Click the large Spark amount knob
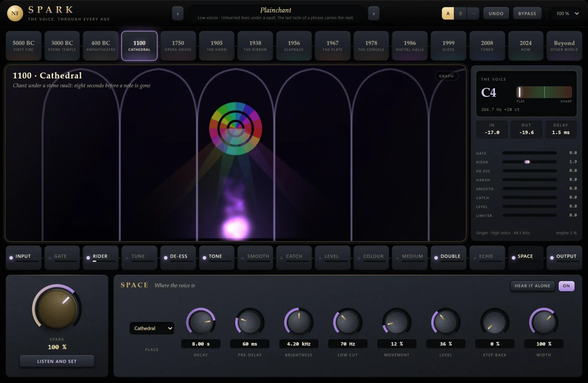Viewport: 588px width, 383px height. point(57,309)
